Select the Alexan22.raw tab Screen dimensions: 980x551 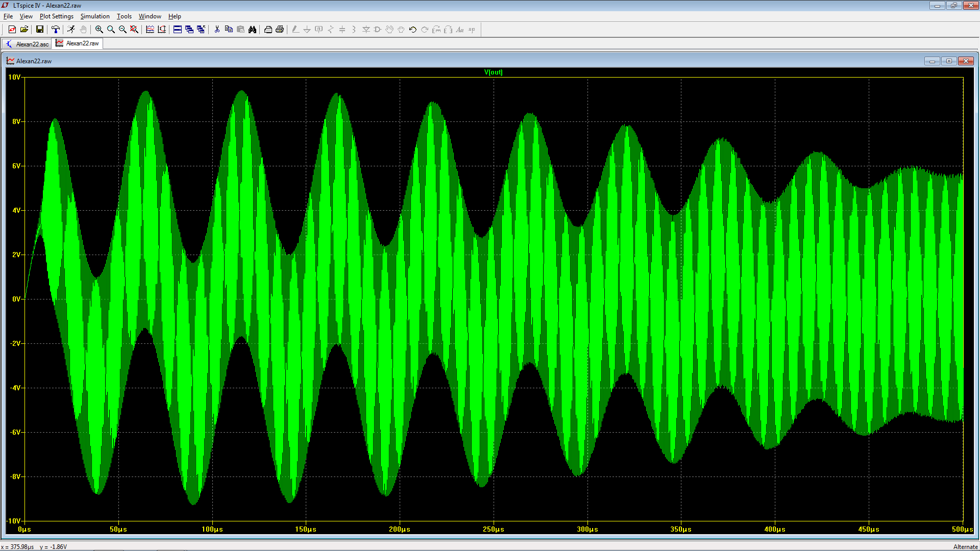pyautogui.click(x=78, y=43)
